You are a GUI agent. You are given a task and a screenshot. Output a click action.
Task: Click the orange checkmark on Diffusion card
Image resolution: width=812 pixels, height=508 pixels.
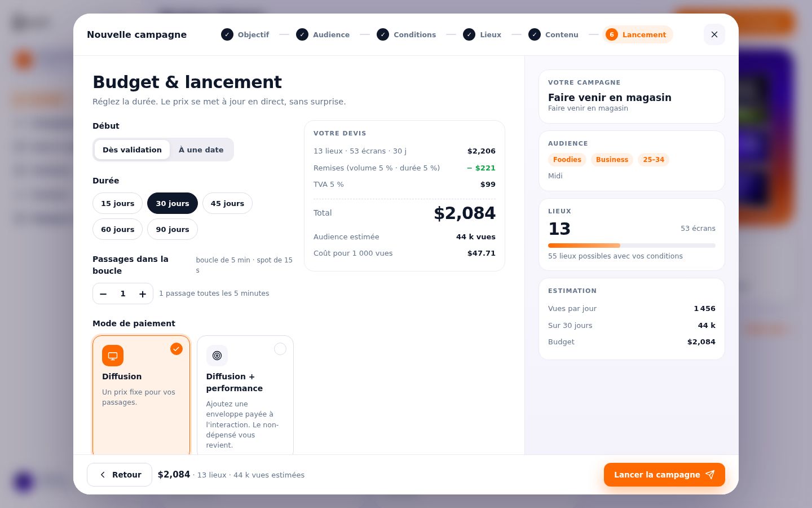[176, 349]
